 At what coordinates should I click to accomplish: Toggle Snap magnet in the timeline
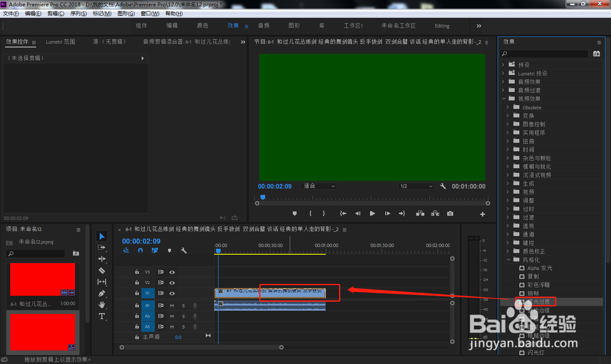(140, 250)
